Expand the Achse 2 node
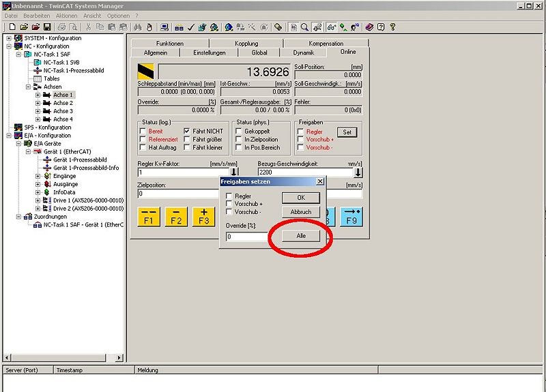Screen dimensions: 546x392 tap(38, 103)
